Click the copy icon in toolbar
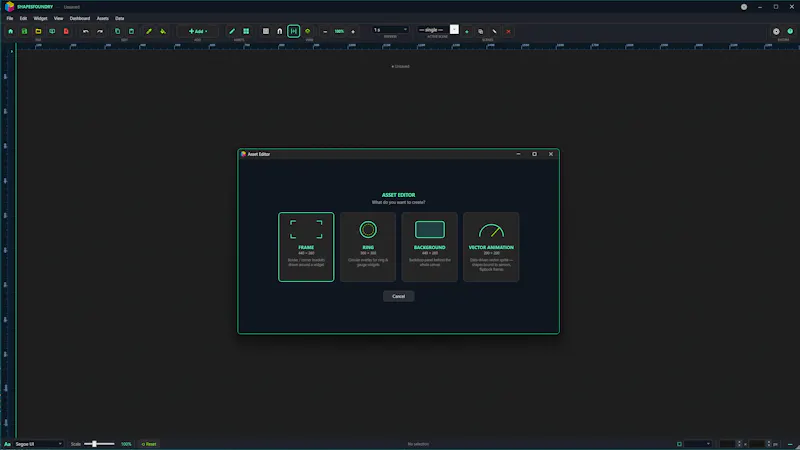Viewport: 800px width, 450px height. (x=117, y=31)
